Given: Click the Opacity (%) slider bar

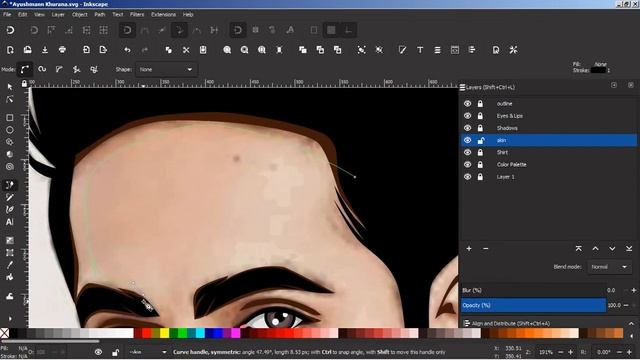Looking at the screenshot, I should tap(533, 305).
